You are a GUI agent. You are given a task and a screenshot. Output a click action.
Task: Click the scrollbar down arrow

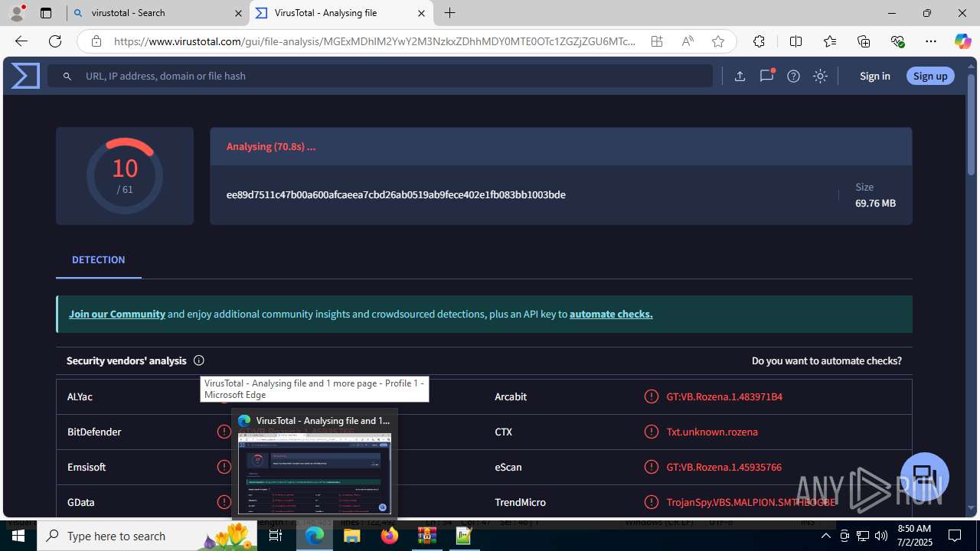point(972,508)
